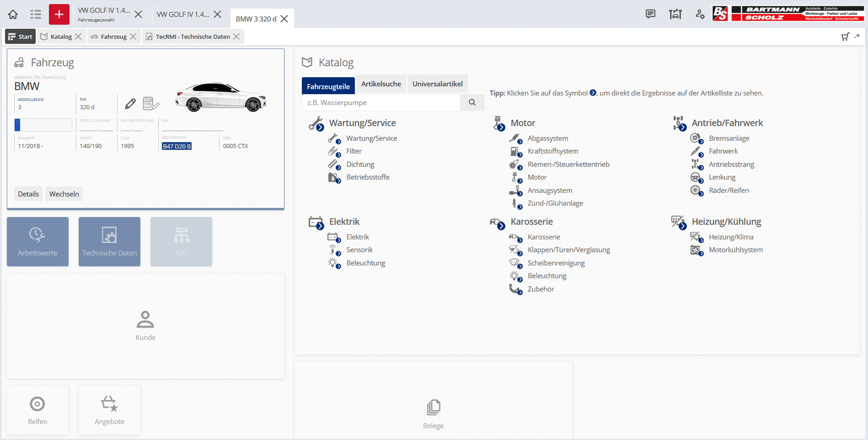Image resolution: width=868 pixels, height=440 pixels.
Task: Click the z.B. Wasserpumpe search field
Action: click(x=381, y=102)
